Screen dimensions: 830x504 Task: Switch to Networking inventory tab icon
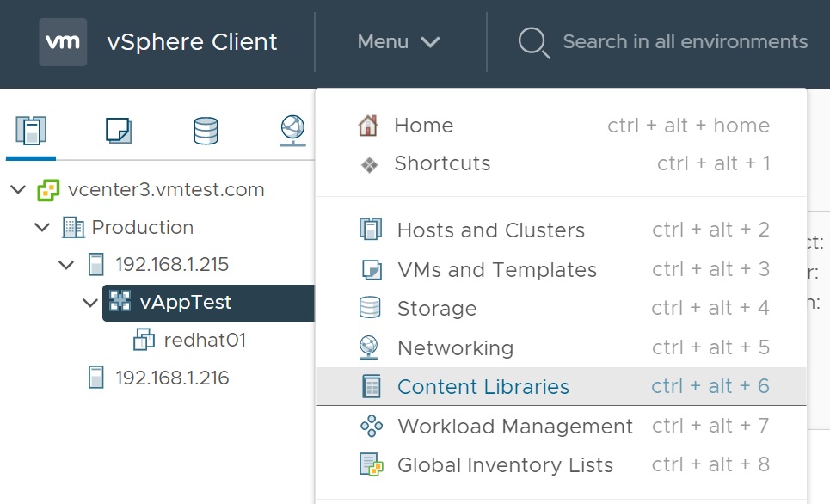[292, 131]
